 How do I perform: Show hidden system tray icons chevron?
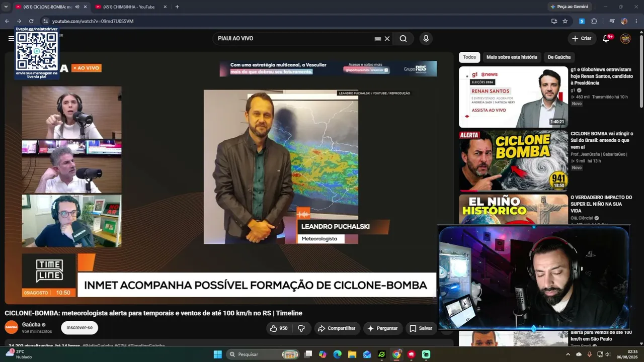pos(568,354)
